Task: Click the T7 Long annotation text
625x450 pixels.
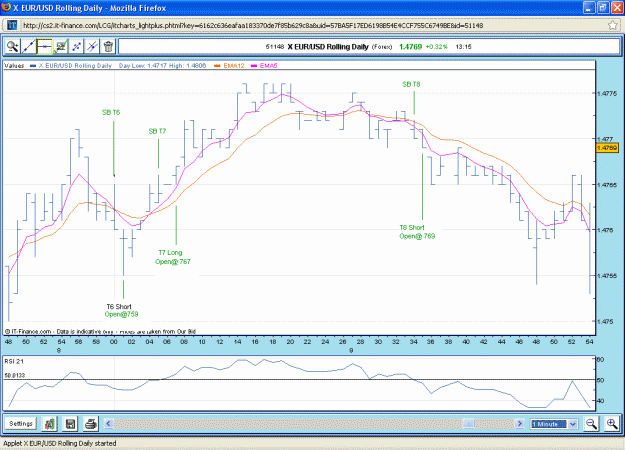Action: [x=170, y=253]
